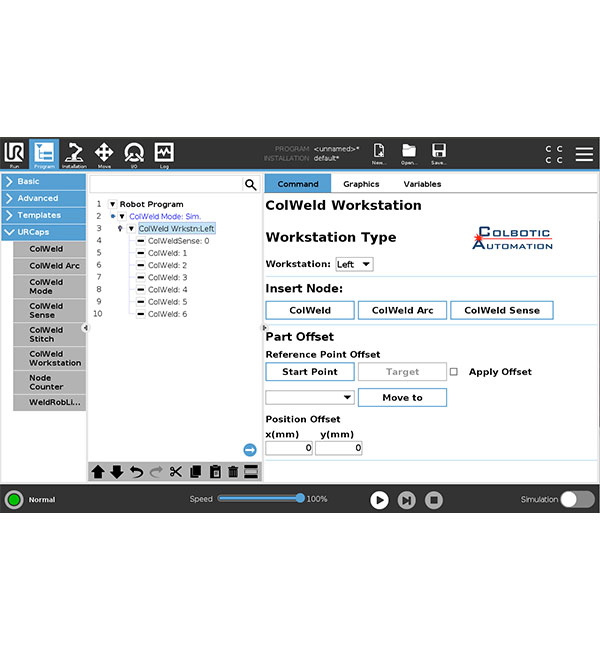Delete the selected node with the trash icon
Screen dimensions: 600x650
click(233, 472)
